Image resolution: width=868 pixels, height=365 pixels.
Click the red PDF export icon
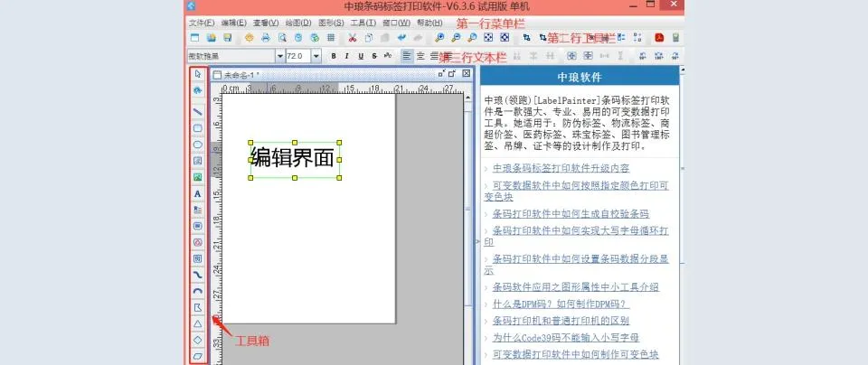coord(659,38)
